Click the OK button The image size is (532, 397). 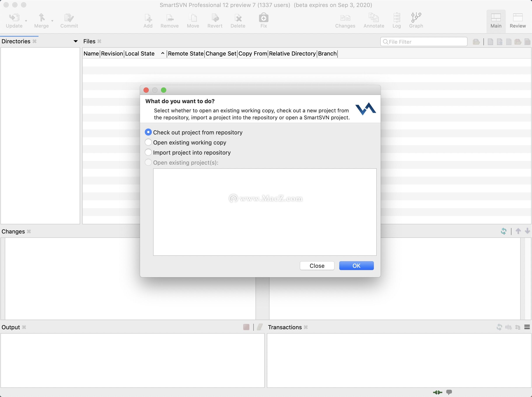(356, 266)
